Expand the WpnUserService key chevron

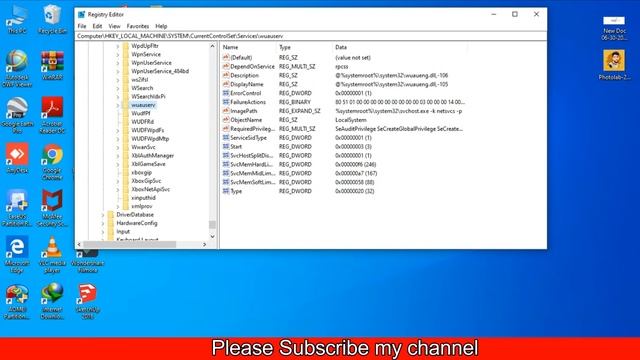tap(118, 63)
